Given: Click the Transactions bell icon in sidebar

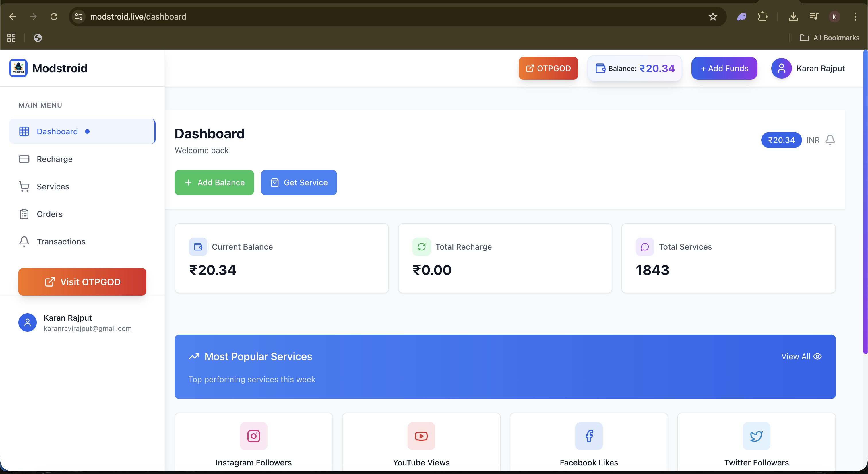Looking at the screenshot, I should pyautogui.click(x=24, y=242).
